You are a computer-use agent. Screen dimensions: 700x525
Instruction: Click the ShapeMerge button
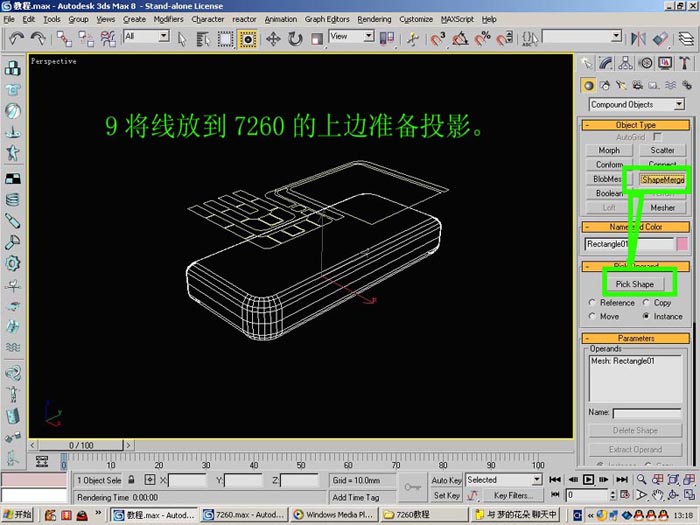point(662,179)
